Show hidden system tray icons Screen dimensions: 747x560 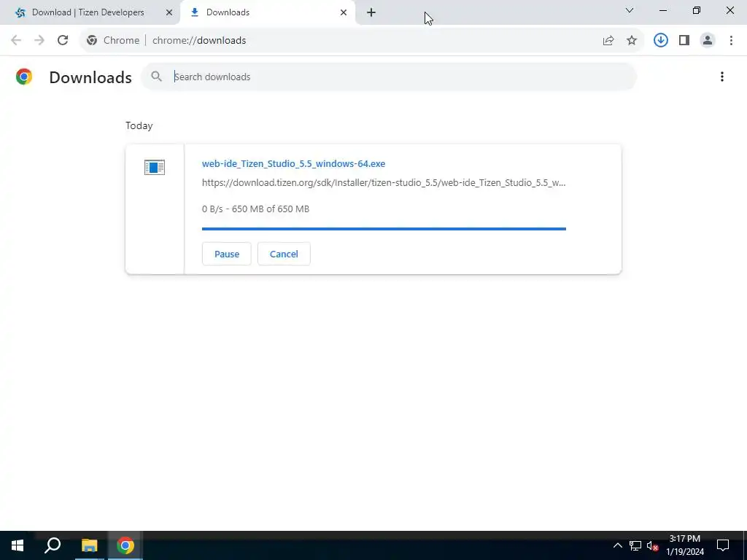[617, 545]
